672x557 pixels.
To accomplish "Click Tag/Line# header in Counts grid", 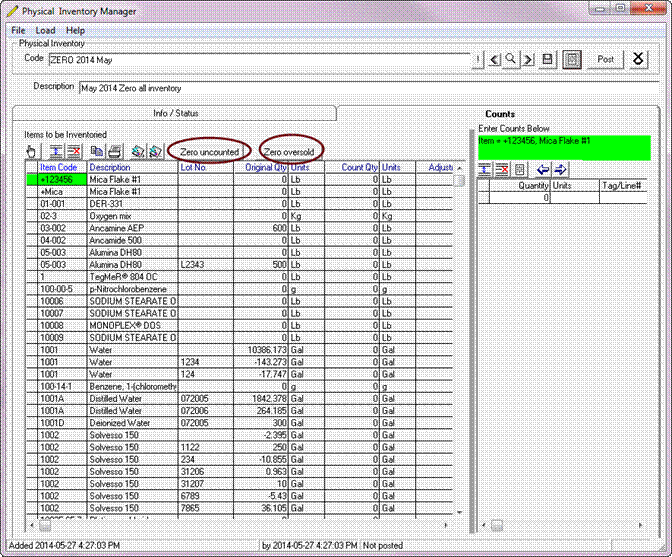I will tap(623, 186).
